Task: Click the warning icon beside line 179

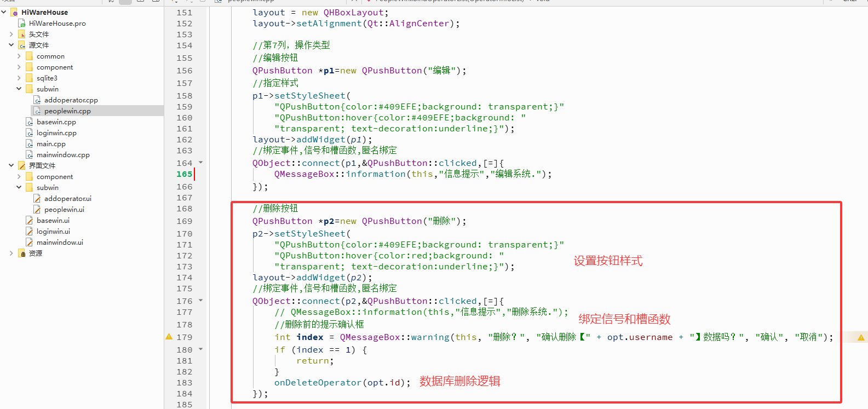Action: pyautogui.click(x=169, y=337)
